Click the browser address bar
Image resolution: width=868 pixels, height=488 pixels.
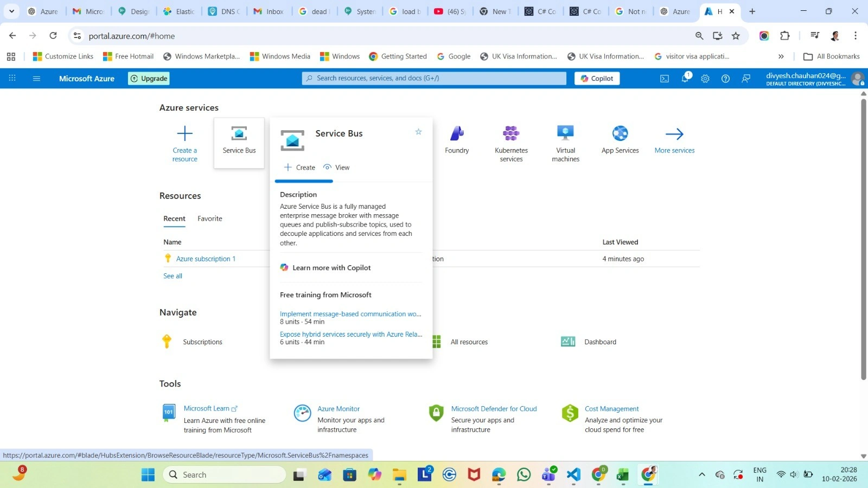[x=390, y=36]
